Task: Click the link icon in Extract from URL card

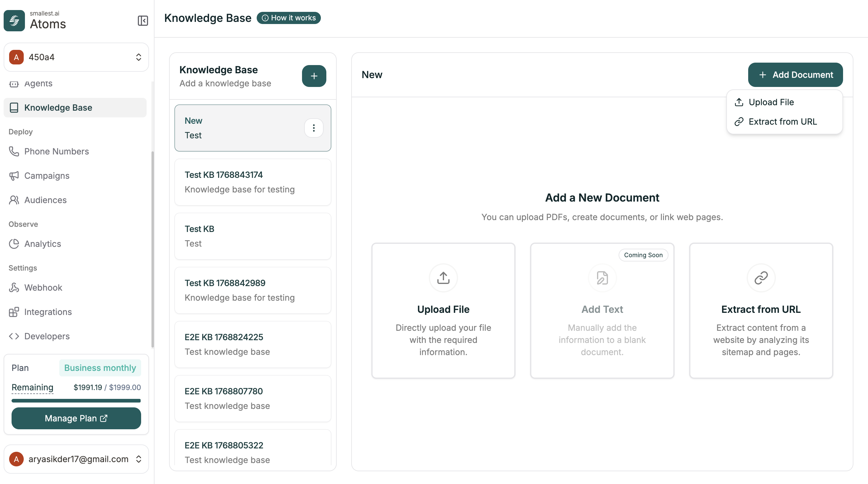Action: [761, 278]
